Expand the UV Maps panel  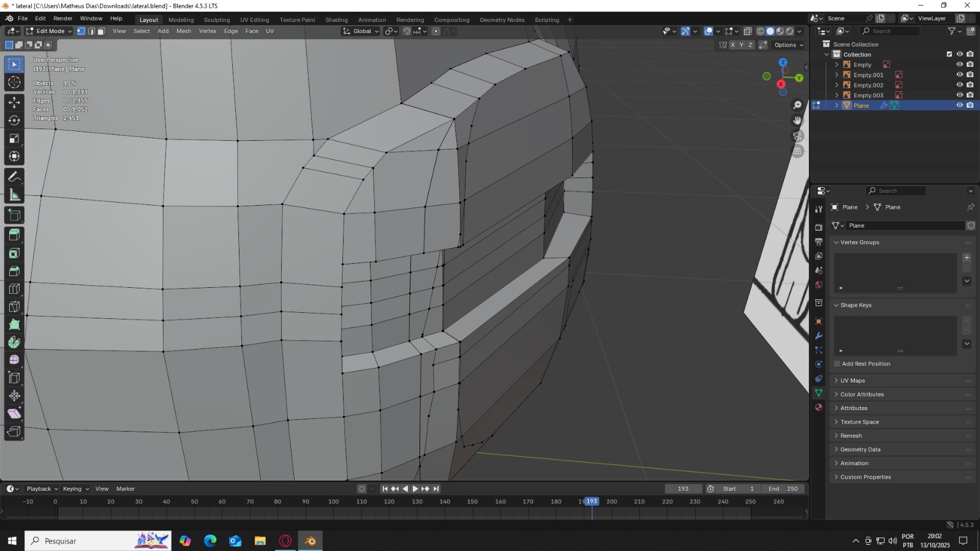853,381
